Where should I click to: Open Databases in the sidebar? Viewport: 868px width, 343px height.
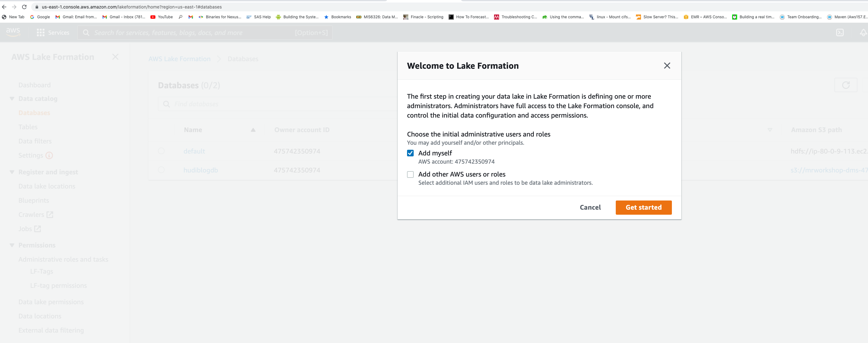(x=34, y=113)
